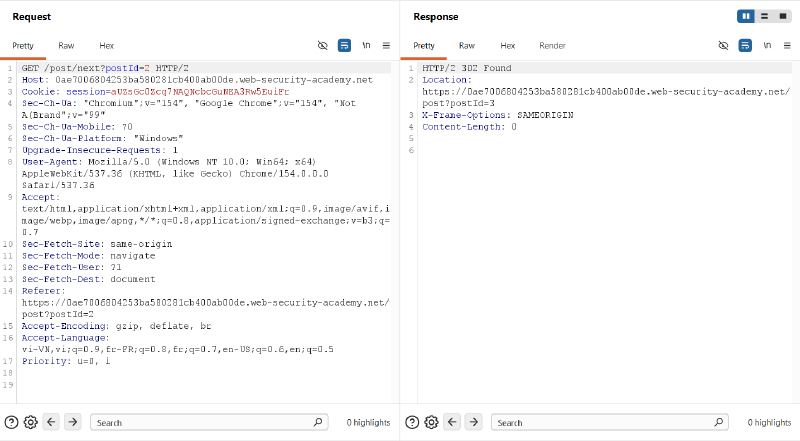Viewport: 800px width, 441px height.
Task: Click the Sec-Ch-Ua-Mobile header line
Action: click(x=77, y=127)
